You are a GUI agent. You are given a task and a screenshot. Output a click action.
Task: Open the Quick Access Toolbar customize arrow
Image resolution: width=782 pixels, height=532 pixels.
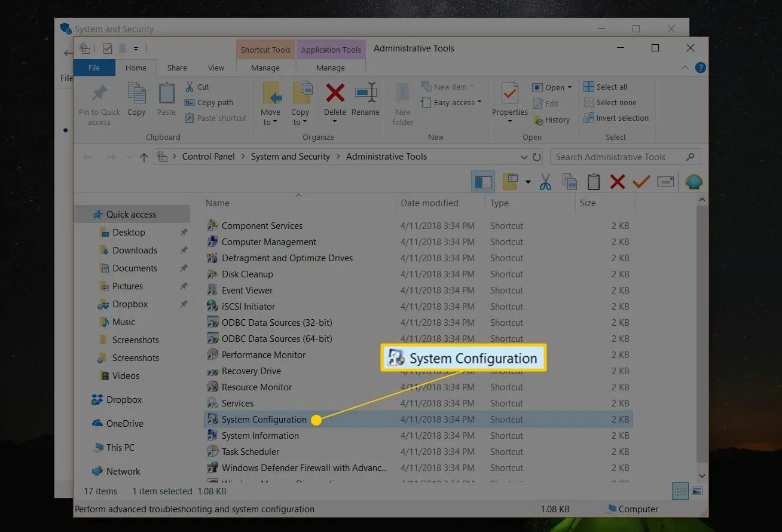(136, 49)
